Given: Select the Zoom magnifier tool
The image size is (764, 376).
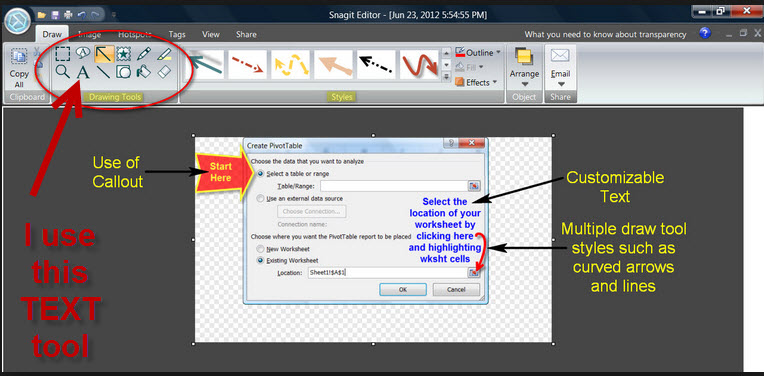Looking at the screenshot, I should pos(62,72).
